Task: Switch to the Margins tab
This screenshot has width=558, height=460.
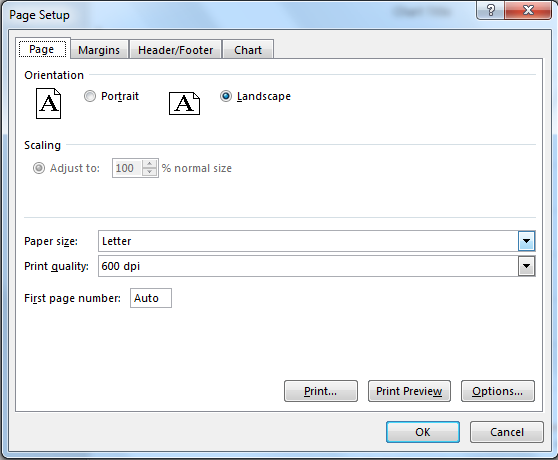Action: [99, 50]
